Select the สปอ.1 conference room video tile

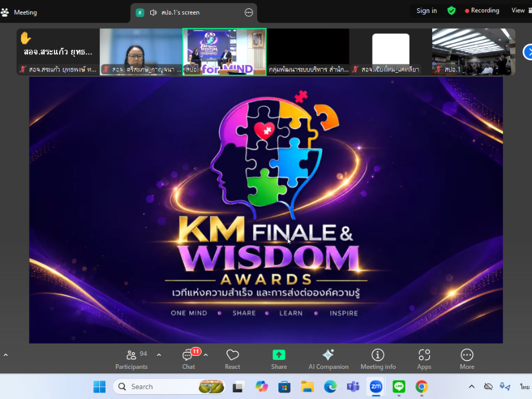(473, 51)
